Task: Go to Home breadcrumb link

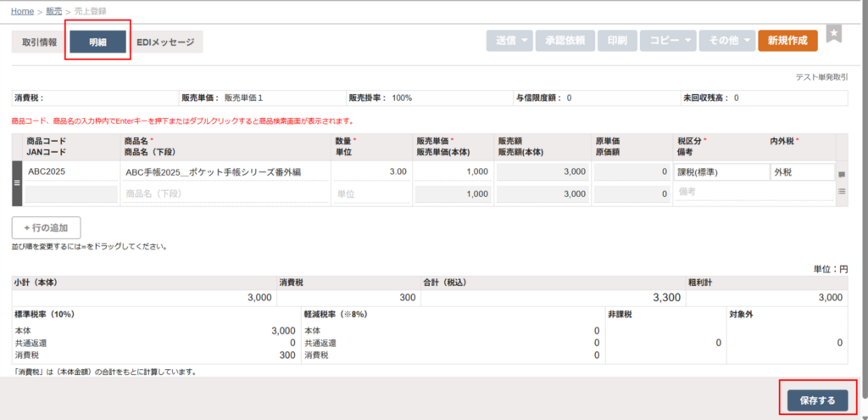Action: pyautogui.click(x=23, y=11)
